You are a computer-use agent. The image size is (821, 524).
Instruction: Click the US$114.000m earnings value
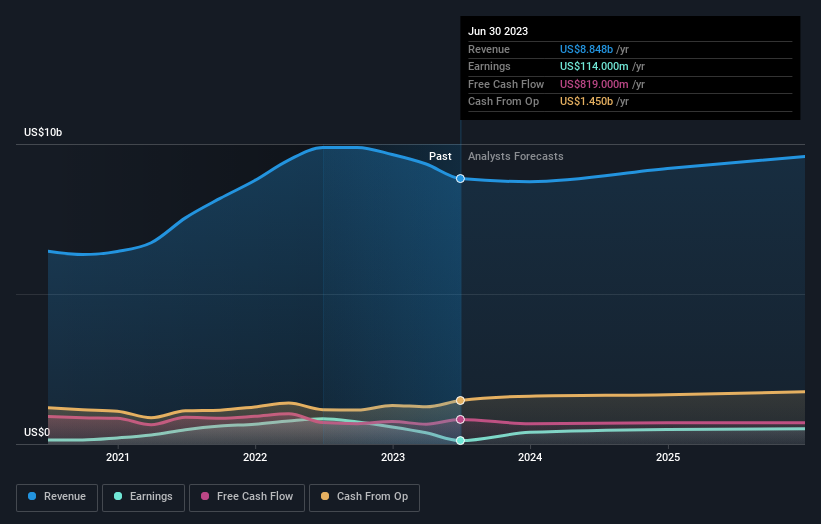(594, 66)
